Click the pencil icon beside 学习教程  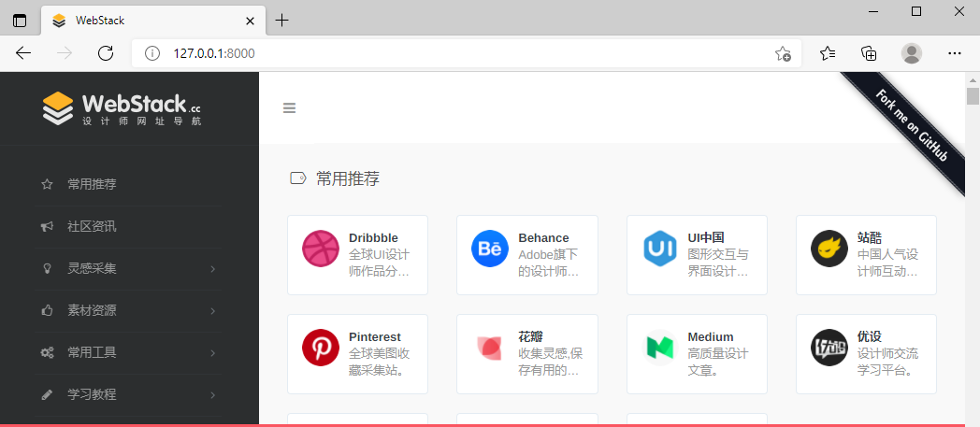coord(47,394)
